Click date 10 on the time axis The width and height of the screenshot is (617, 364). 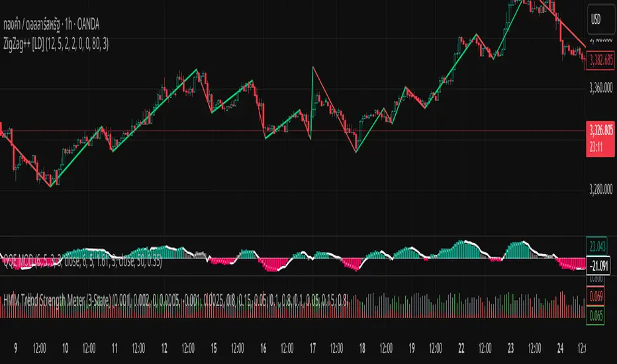click(66, 348)
